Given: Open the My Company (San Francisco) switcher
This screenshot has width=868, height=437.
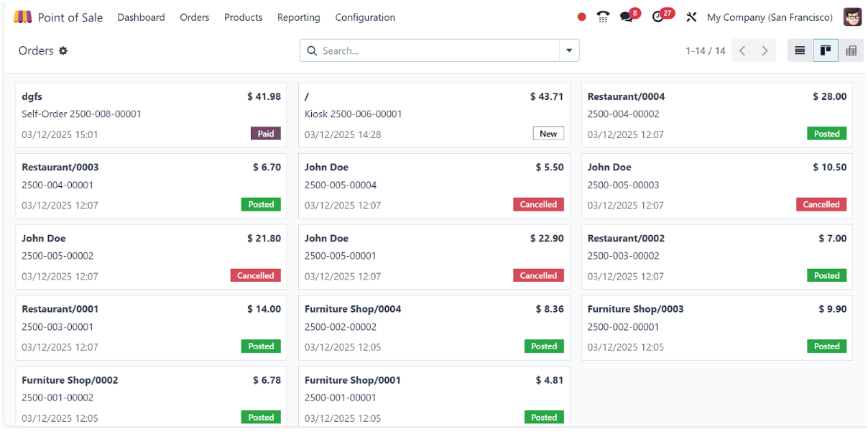Looking at the screenshot, I should (770, 17).
